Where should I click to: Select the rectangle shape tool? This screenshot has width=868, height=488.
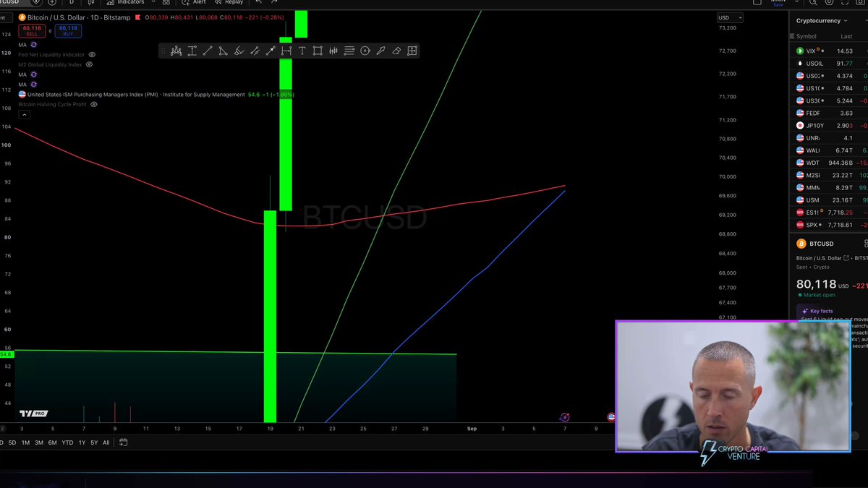tap(318, 51)
